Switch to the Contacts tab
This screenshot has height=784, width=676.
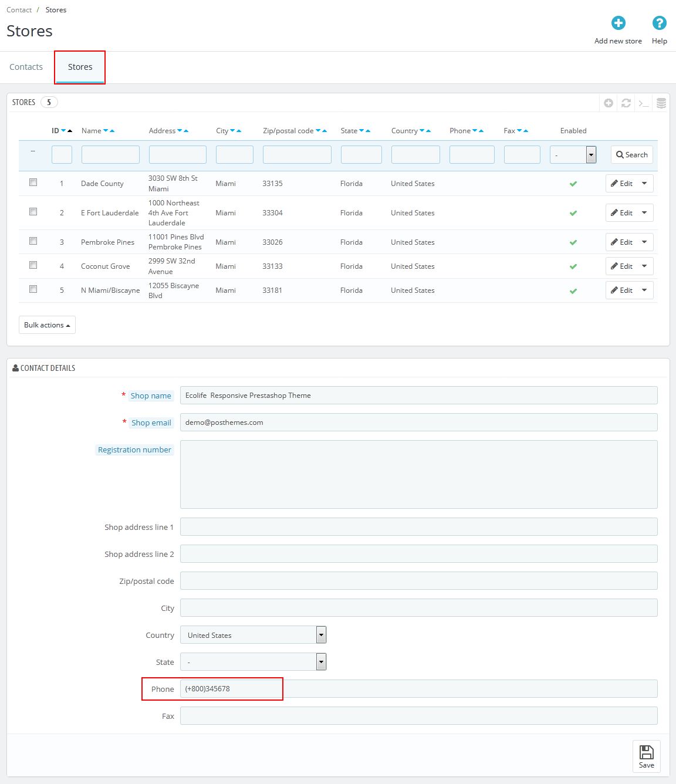26,67
